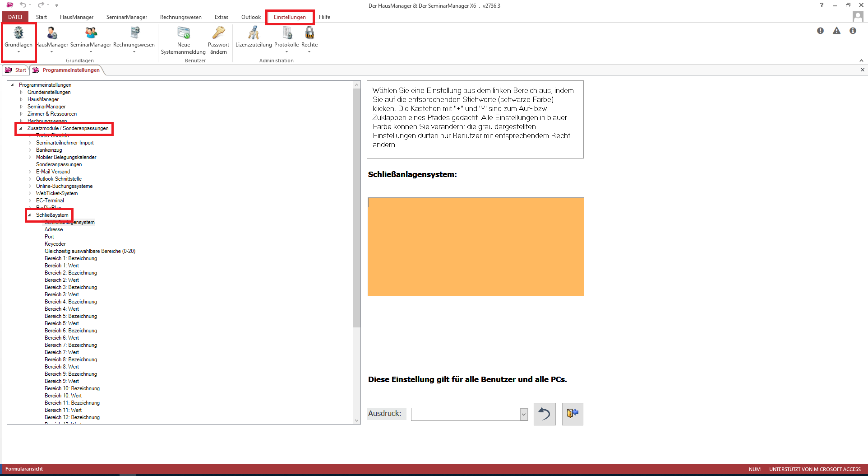Viewport: 868px width, 476px height.
Task: Collapse the Schließsystem tree node
Action: (x=30, y=215)
